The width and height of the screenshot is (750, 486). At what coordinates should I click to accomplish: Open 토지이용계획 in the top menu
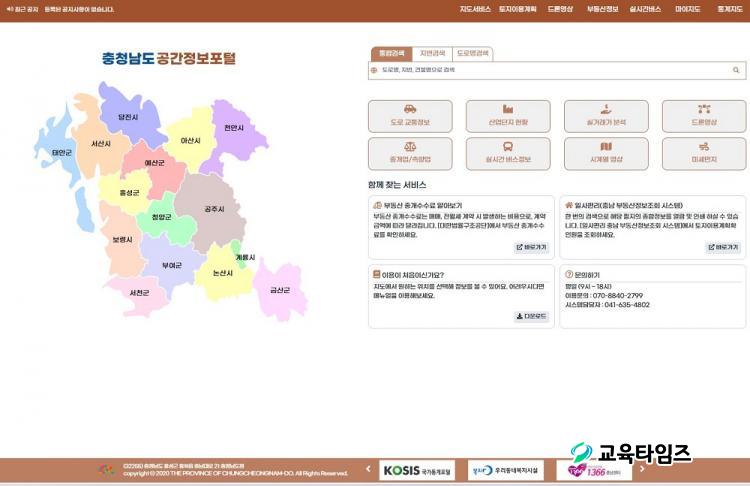point(518,9)
